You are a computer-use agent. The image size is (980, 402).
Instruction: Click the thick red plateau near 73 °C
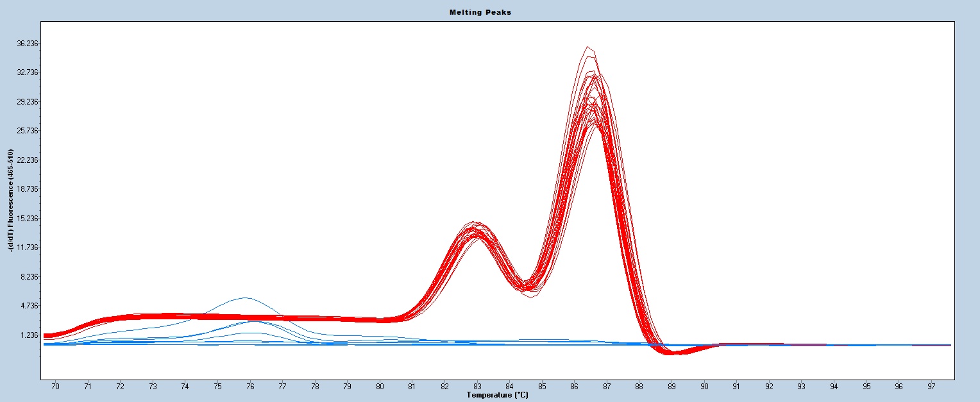[153, 316]
